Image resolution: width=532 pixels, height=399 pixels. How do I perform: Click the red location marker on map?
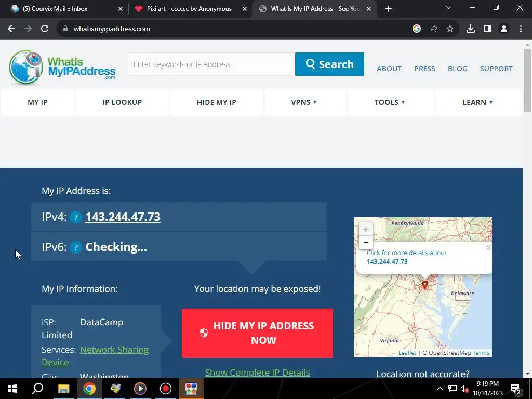(x=424, y=284)
